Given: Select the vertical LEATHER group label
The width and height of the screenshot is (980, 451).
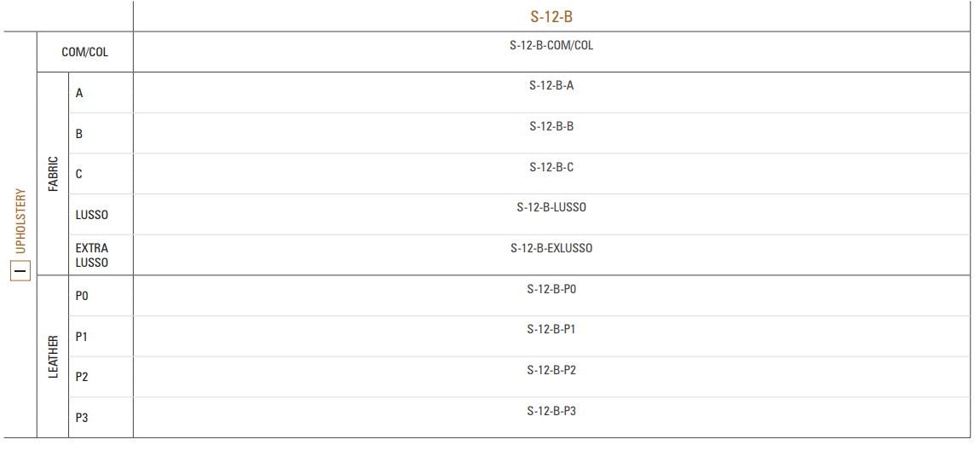Looking at the screenshot, I should pos(53,356).
